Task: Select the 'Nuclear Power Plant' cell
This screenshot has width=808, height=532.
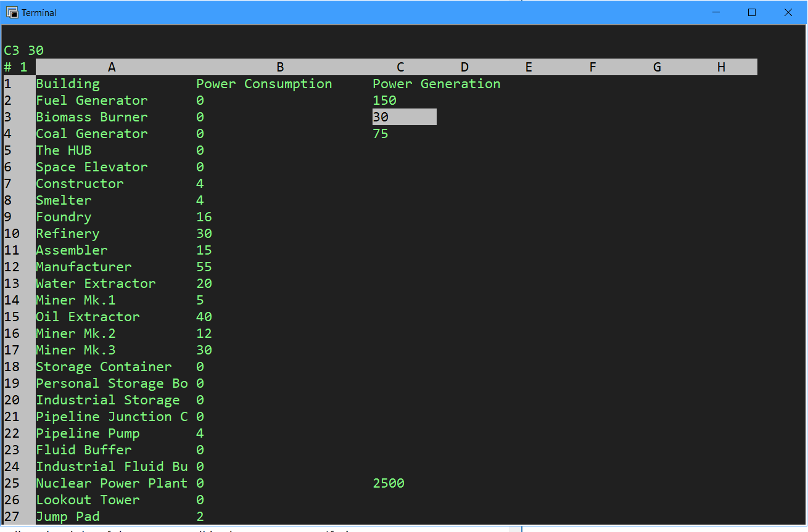Action: [x=112, y=483]
